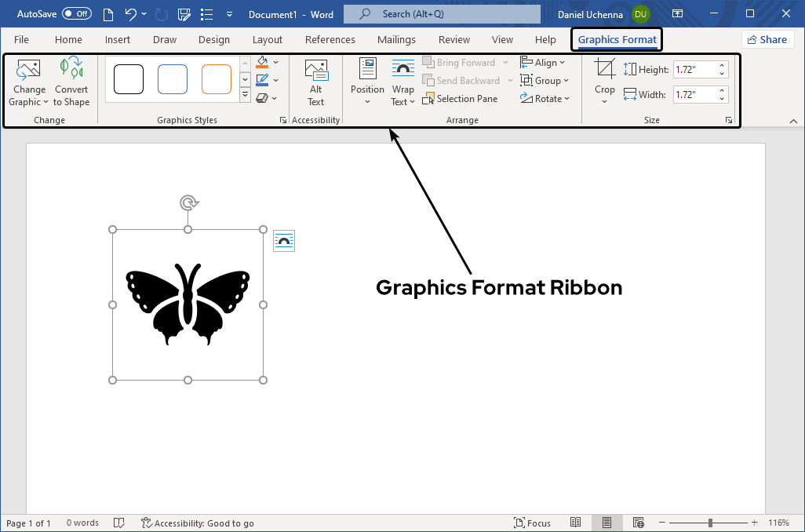Click inside the Height value field
The height and width of the screenshot is (532, 805).
coord(695,69)
